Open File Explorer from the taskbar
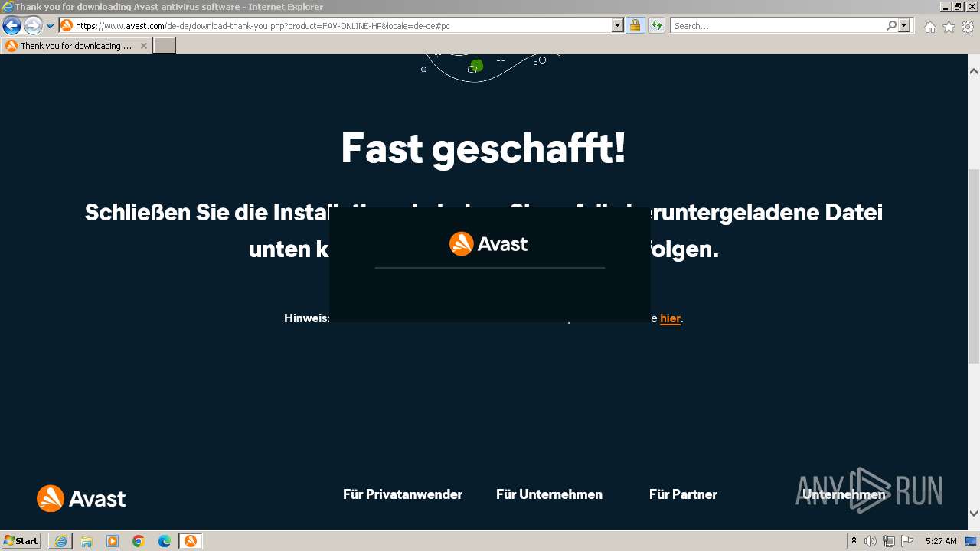 [x=87, y=541]
